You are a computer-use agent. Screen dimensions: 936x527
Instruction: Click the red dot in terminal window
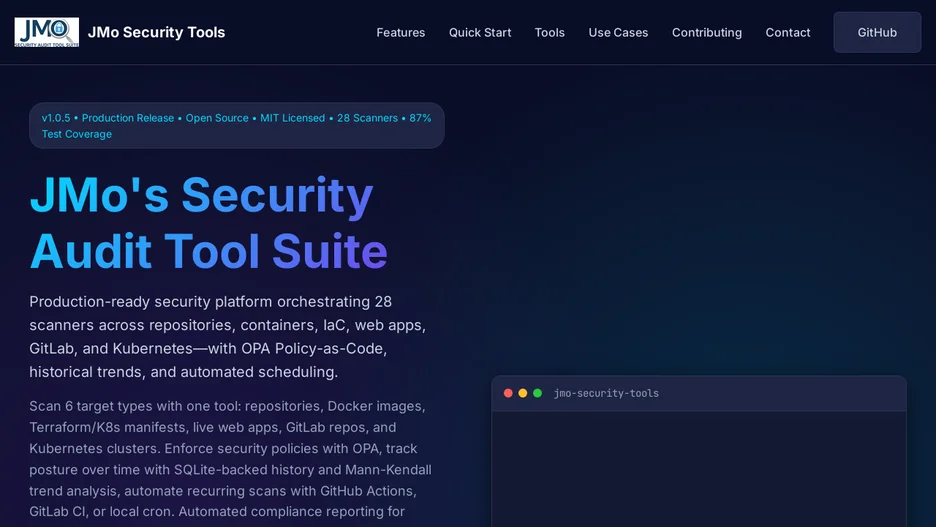click(x=508, y=393)
